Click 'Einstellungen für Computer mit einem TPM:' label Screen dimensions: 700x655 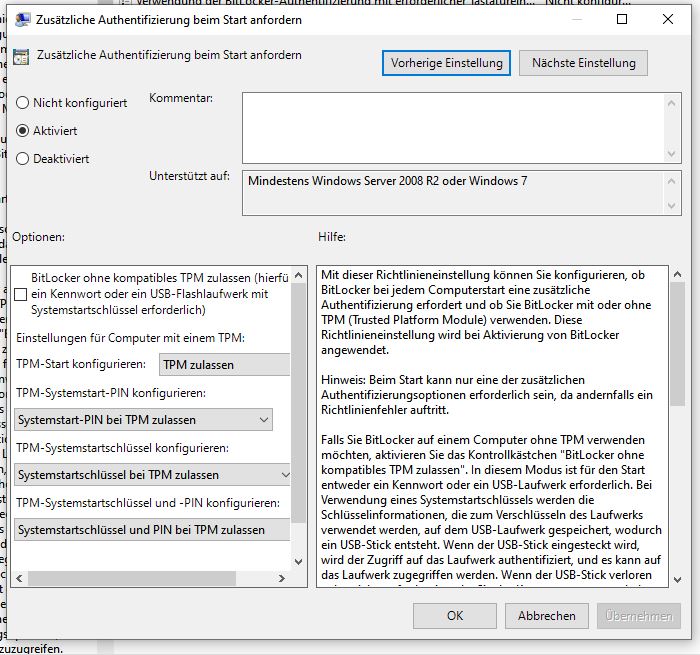click(130, 338)
